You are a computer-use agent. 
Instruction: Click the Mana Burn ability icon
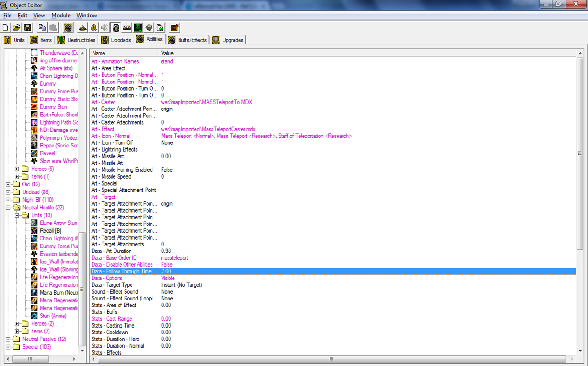pos(34,292)
